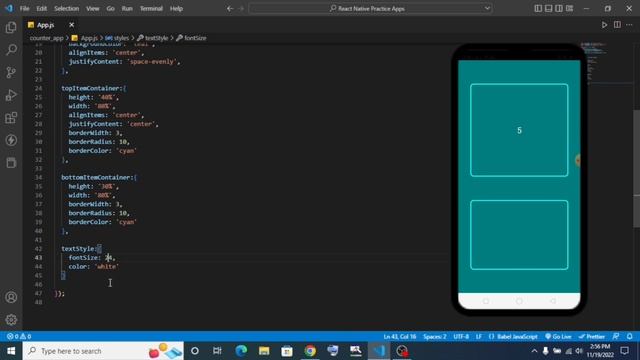Toggle the secondary side bar layout icon
The width and height of the screenshot is (640, 360).
[559, 9]
